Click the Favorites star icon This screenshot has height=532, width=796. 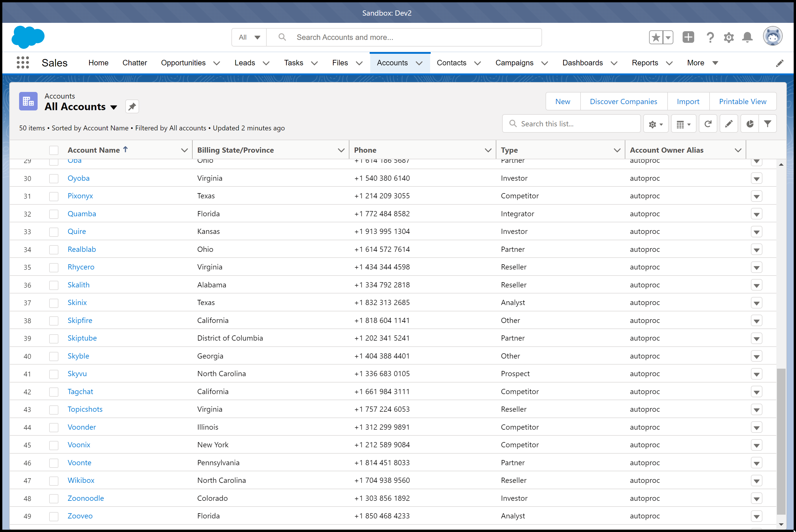656,37
